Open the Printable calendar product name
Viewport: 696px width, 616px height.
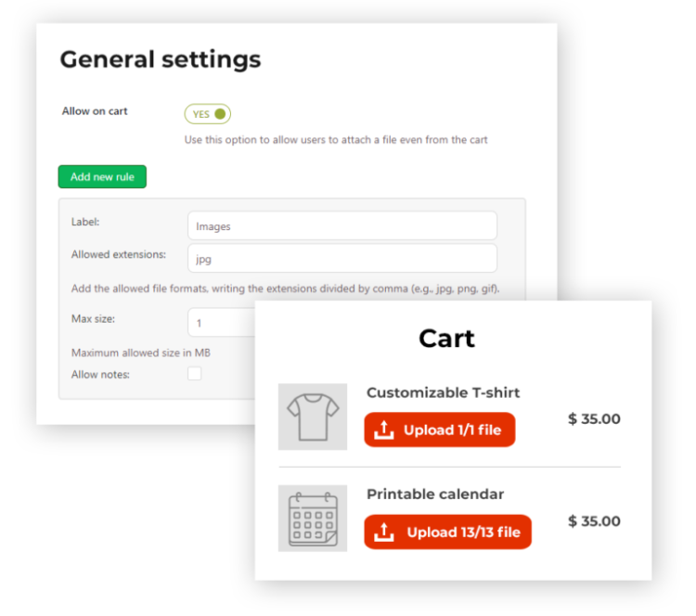pos(435,494)
